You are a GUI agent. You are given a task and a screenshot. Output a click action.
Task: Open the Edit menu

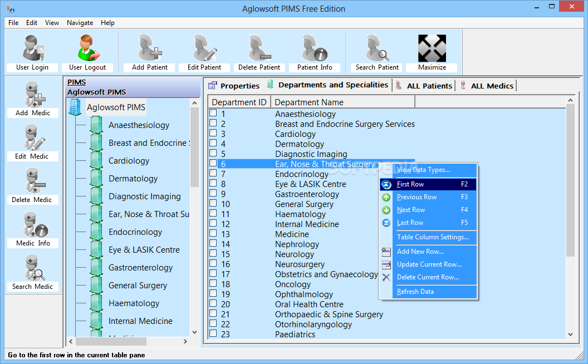(x=32, y=22)
